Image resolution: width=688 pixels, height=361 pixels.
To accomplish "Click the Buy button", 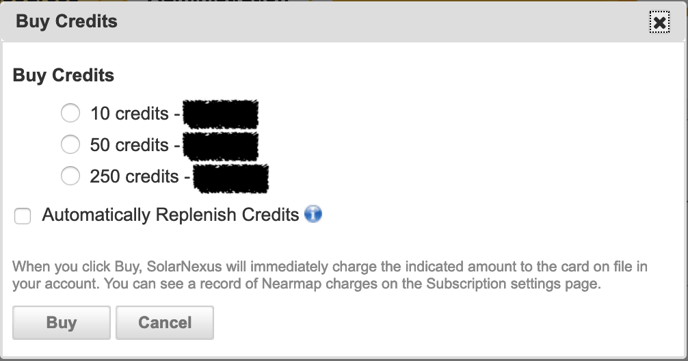I will tap(61, 323).
